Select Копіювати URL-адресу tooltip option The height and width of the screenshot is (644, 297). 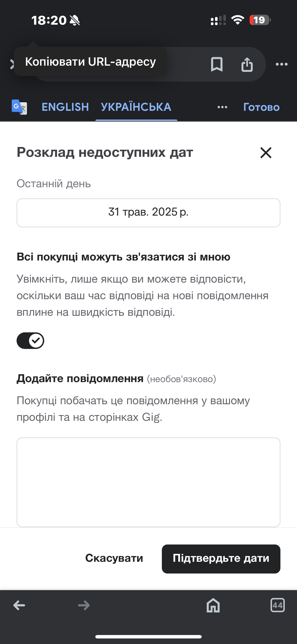[x=90, y=61]
